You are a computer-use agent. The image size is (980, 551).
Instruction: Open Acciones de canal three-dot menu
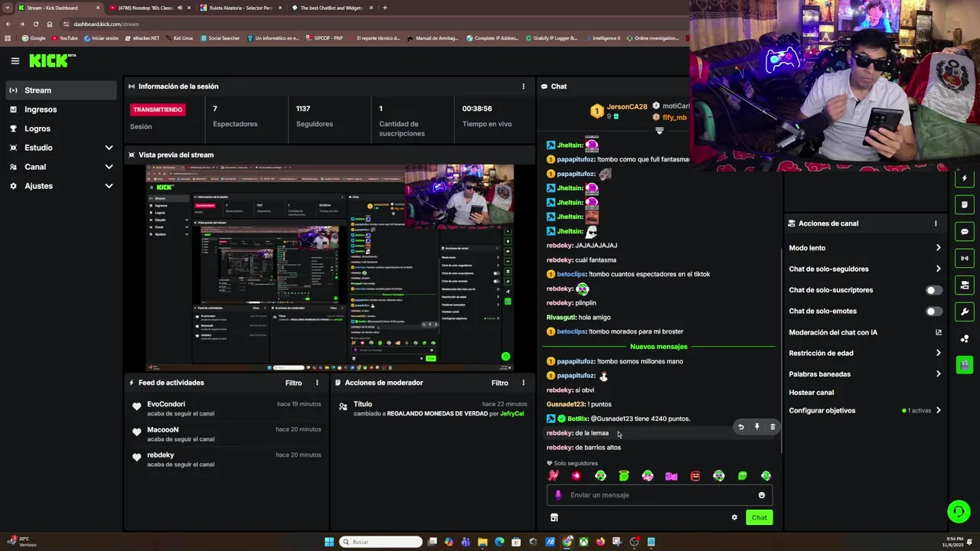(x=936, y=223)
